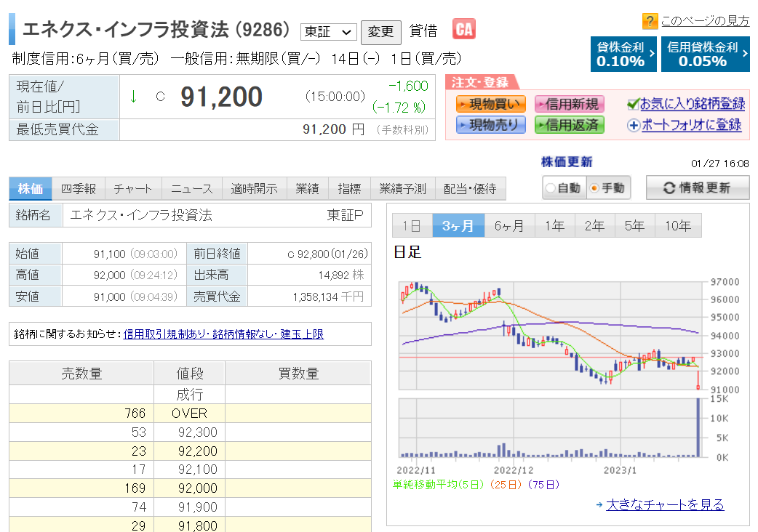Open the このページの見方 link
The image size is (758, 532).
tap(706, 21)
